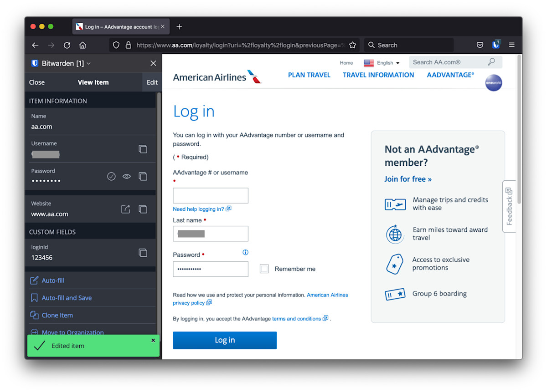547x392 pixels.
Task: Bookmark this page with star icon
Action: click(x=352, y=45)
